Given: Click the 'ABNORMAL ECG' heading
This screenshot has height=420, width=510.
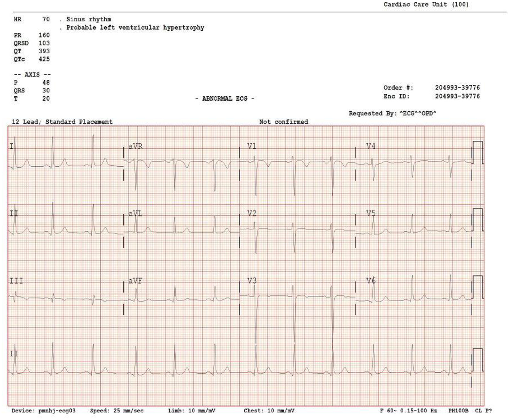Looking at the screenshot, I should 224,99.
